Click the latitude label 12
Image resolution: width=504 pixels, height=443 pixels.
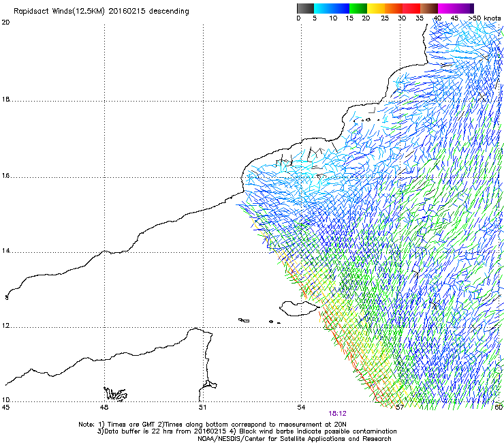[x=5, y=326]
